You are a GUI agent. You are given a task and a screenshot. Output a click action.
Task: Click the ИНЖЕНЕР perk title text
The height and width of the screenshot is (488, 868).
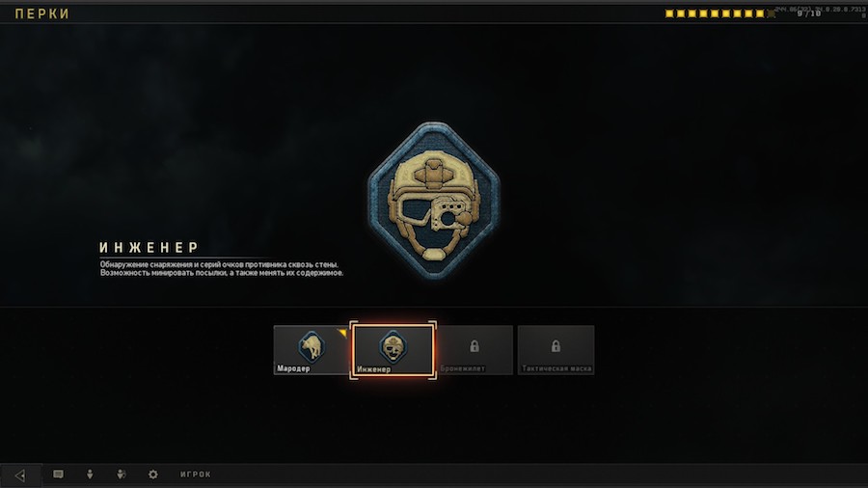click(149, 247)
